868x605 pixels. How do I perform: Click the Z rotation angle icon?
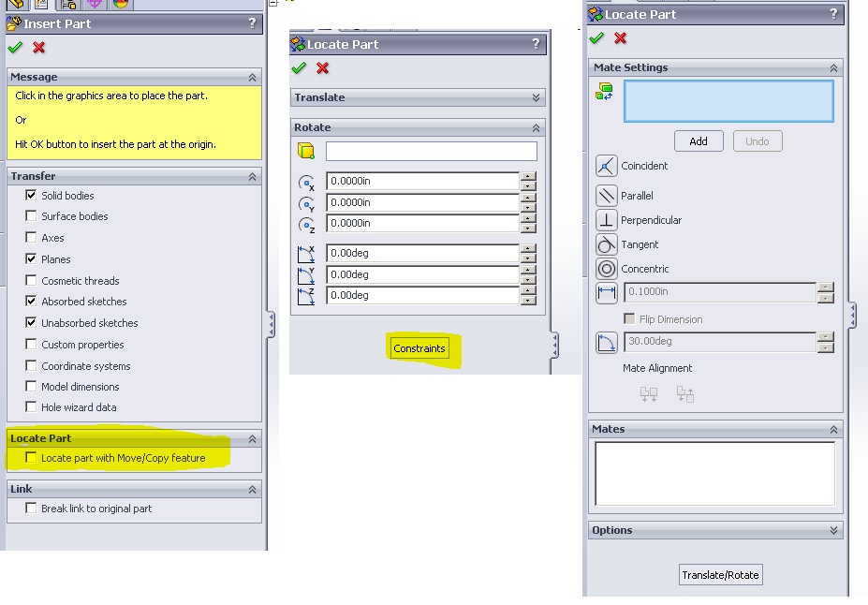coord(306,296)
